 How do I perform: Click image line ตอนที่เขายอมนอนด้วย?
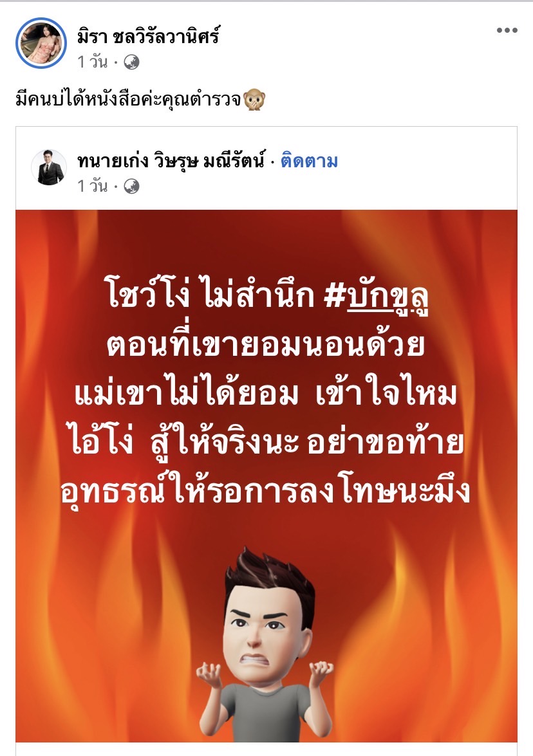click(x=266, y=345)
